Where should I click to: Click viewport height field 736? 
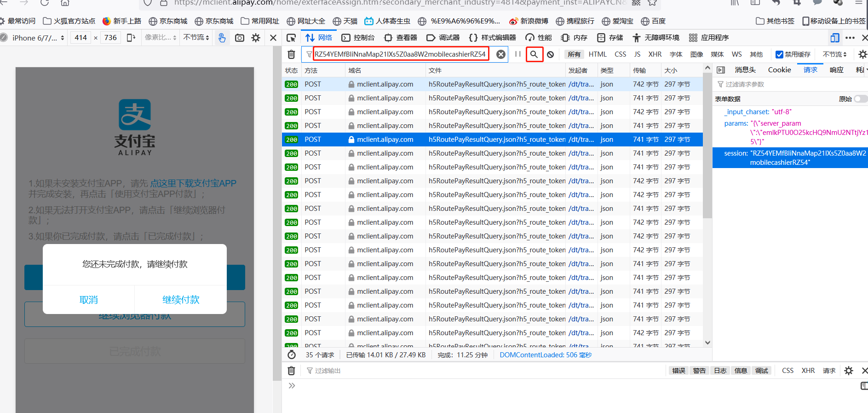click(110, 38)
